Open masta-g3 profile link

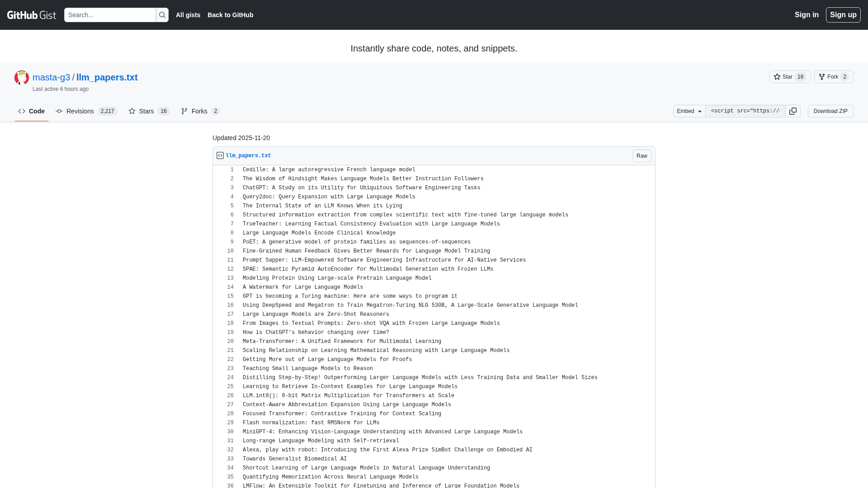[52, 77]
